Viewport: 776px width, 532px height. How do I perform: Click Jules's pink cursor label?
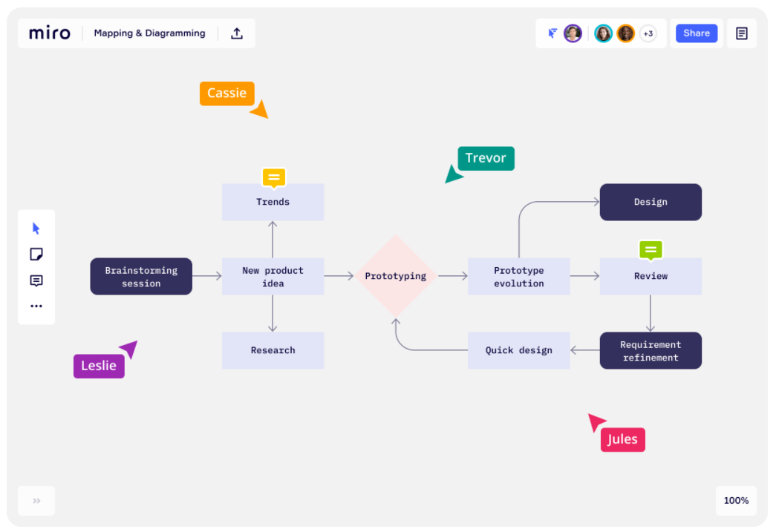[x=622, y=439]
